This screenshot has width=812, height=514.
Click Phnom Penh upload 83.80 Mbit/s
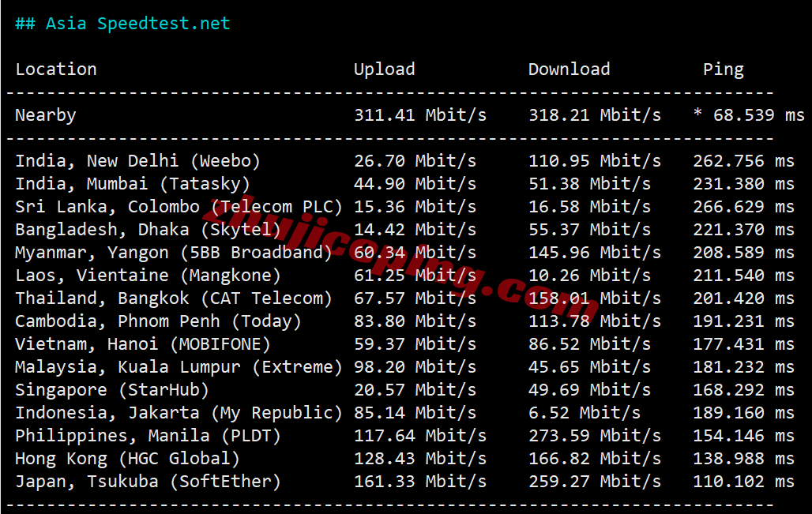coord(415,321)
